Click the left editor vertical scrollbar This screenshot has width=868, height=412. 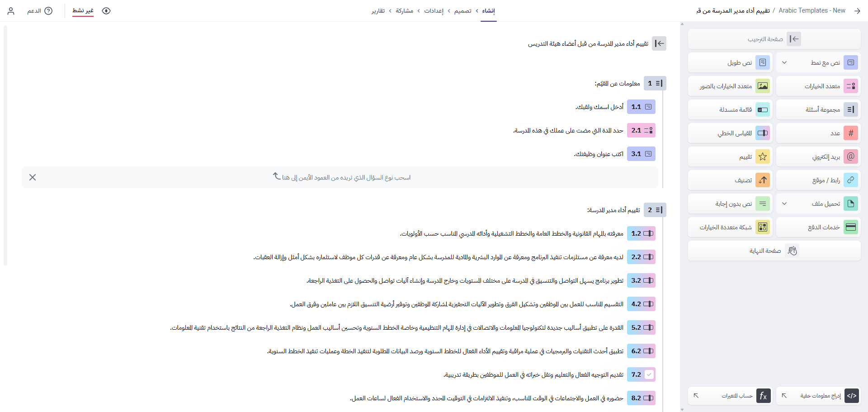(x=5, y=146)
